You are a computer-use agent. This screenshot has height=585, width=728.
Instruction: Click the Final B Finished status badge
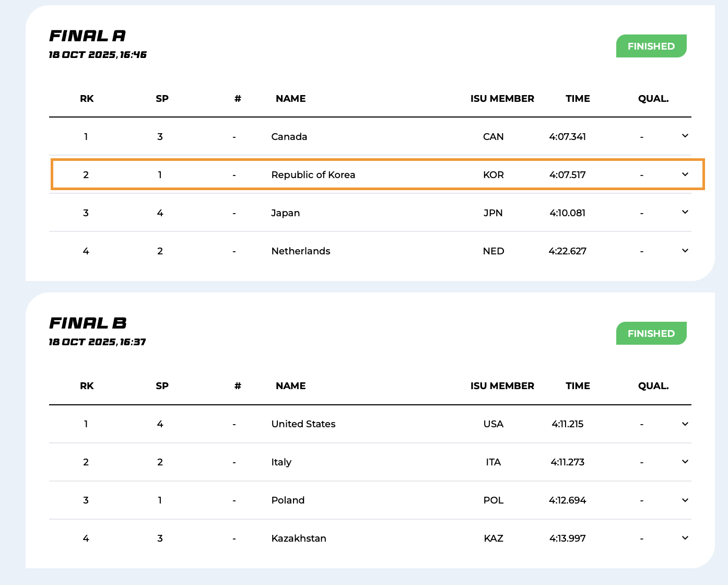[x=651, y=333]
